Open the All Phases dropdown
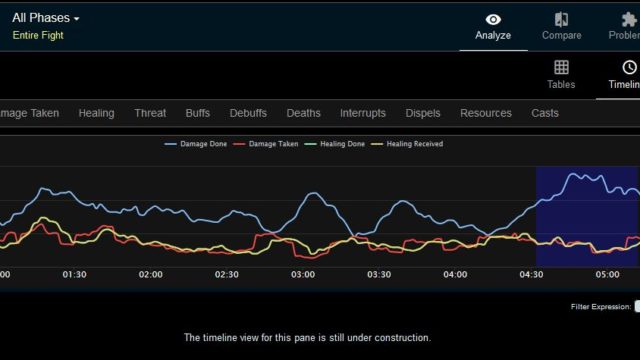Image resolution: width=640 pixels, height=360 pixels. coord(45,18)
